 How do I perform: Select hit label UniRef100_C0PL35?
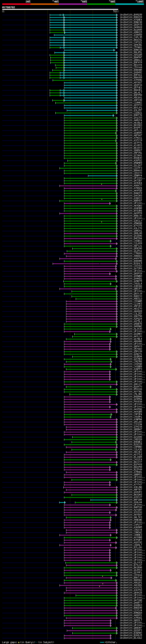point(131,37)
